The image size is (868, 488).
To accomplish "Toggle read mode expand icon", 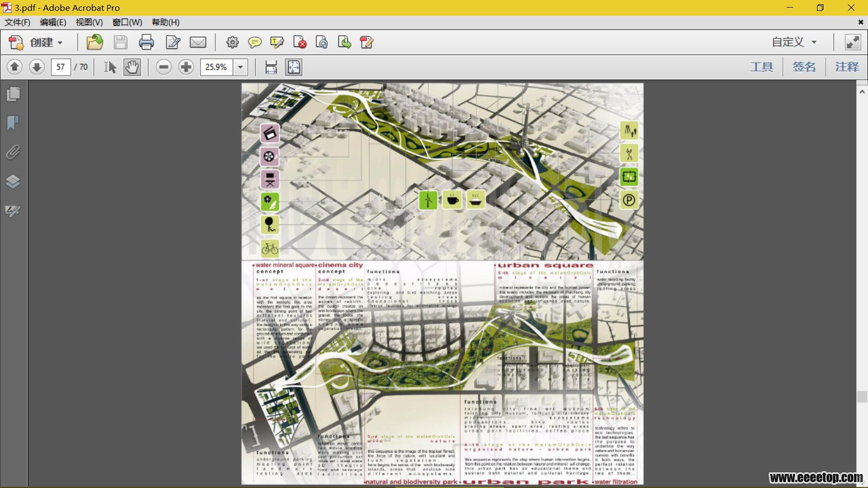I will click(853, 42).
